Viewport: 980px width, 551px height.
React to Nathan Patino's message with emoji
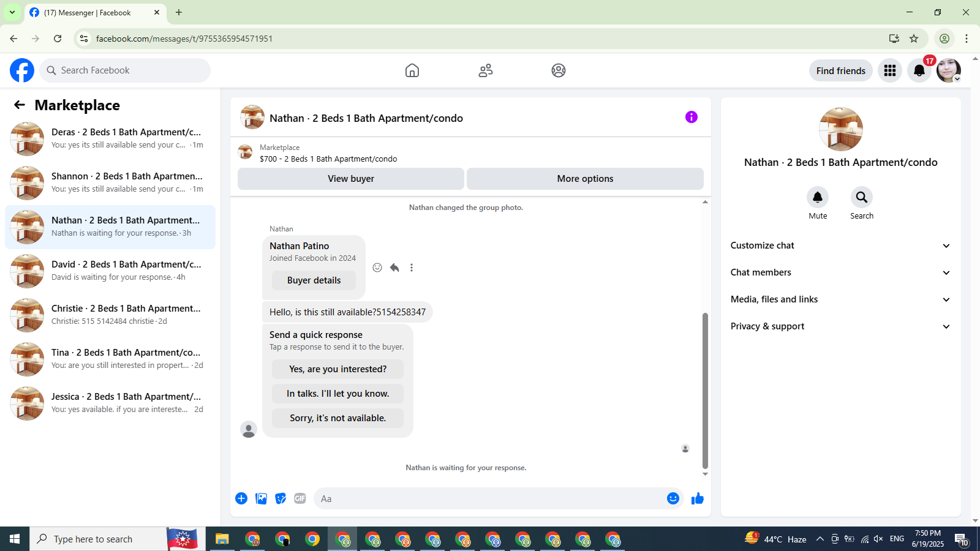point(377,268)
